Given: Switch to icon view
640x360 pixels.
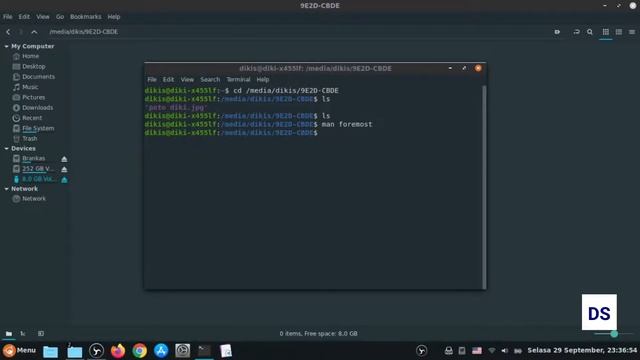Looking at the screenshot, I should click(606, 32).
